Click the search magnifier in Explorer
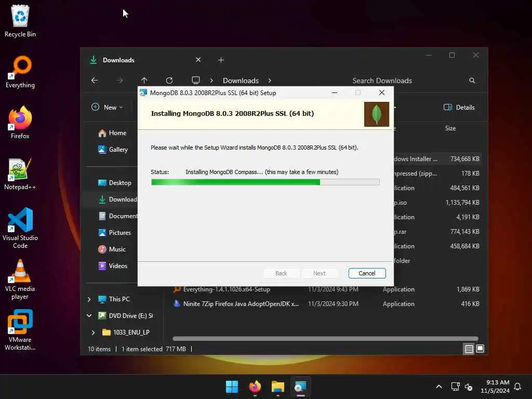This screenshot has height=399, width=532. pyautogui.click(x=472, y=81)
